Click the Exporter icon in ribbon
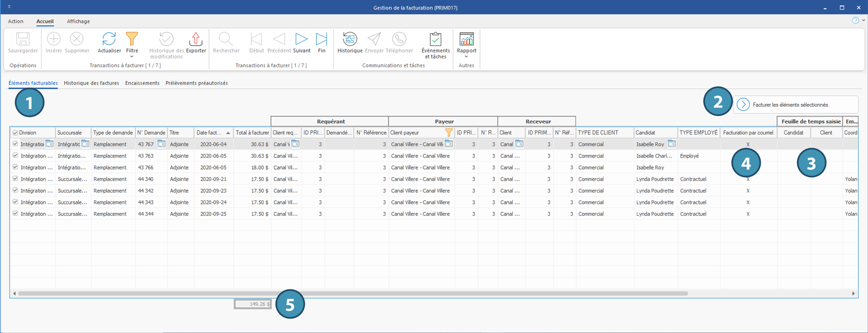 click(x=196, y=40)
